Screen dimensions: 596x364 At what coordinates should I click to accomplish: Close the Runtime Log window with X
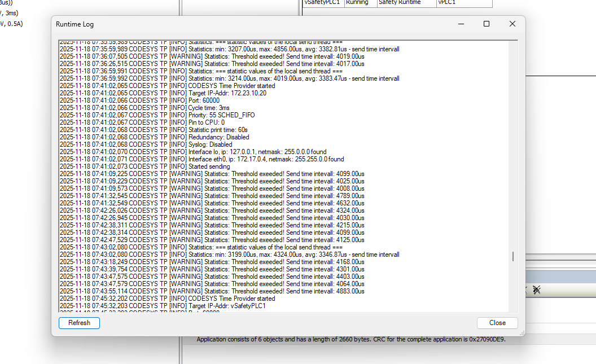pos(512,24)
